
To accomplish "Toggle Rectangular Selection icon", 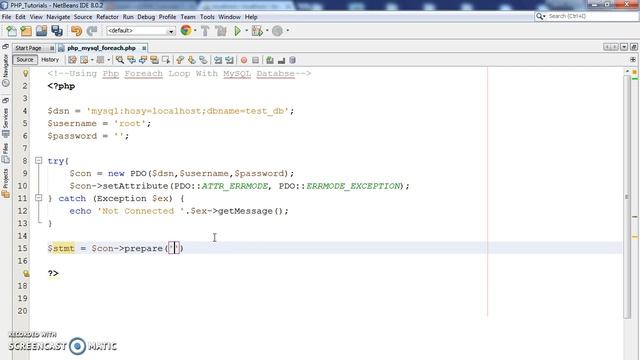I will [x=166, y=60].
